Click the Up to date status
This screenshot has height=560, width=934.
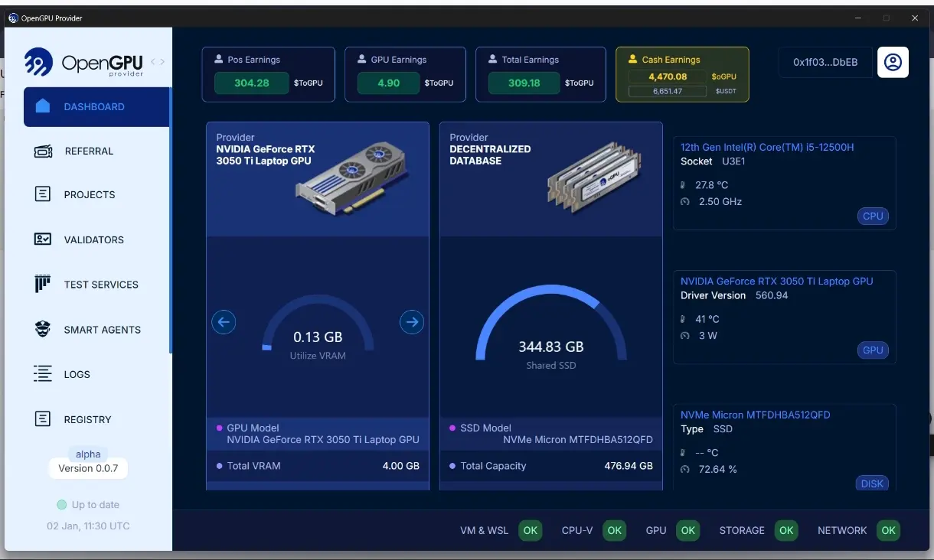88,505
